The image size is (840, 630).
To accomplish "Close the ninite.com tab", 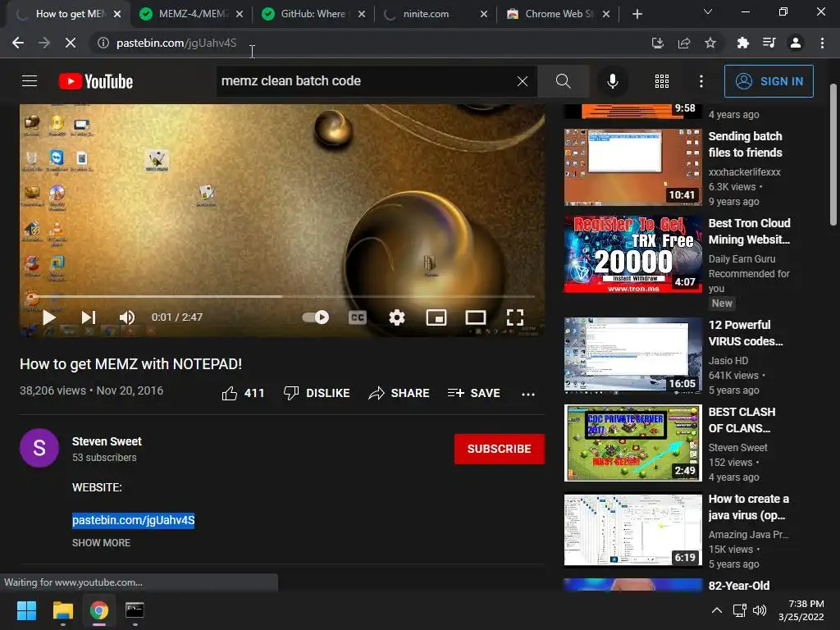I will click(x=484, y=14).
